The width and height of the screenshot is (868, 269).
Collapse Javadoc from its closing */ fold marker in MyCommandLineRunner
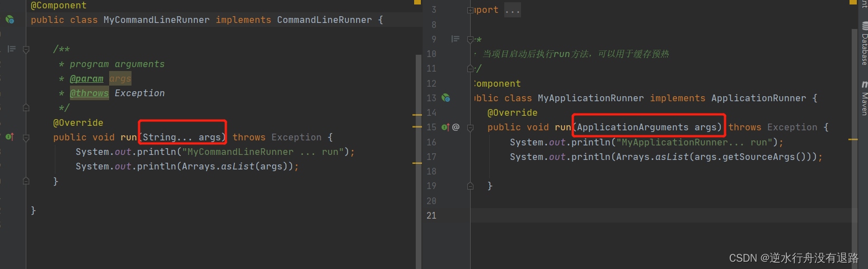pos(26,107)
